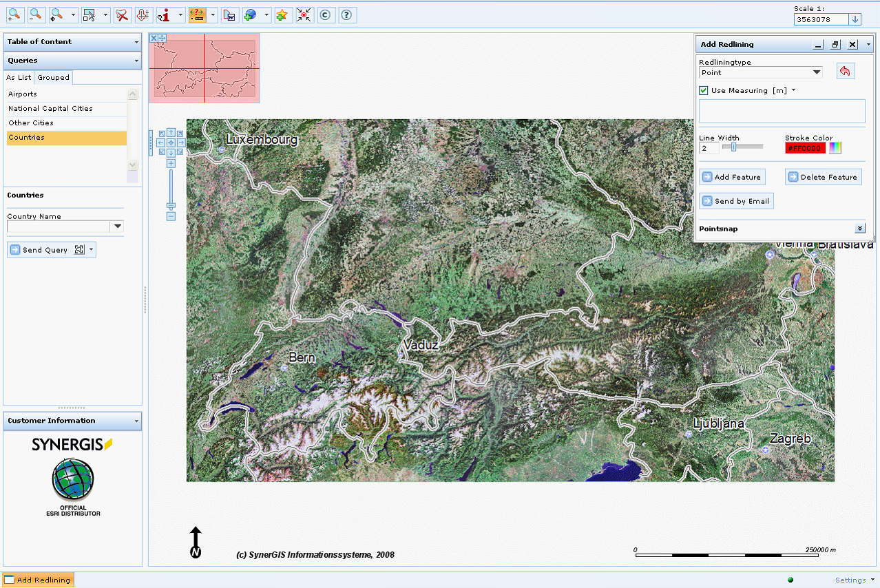Image resolution: width=880 pixels, height=588 pixels.
Task: Collapse the Pointsnap section
Action: [x=859, y=227]
